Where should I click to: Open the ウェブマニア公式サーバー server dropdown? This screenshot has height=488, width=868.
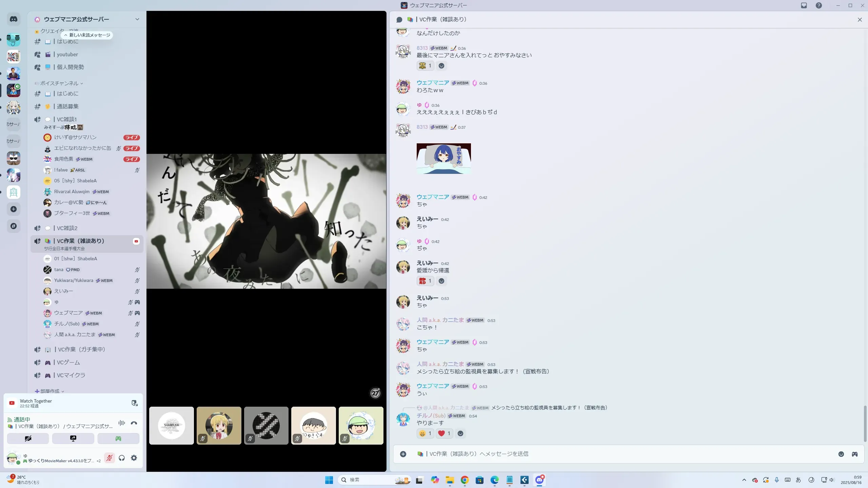[x=137, y=19]
